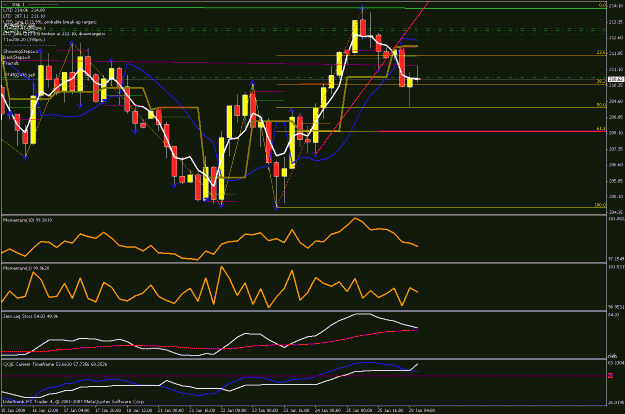Click the Momentum(1) indicator label
The width and height of the screenshot is (625, 414).
point(26,268)
